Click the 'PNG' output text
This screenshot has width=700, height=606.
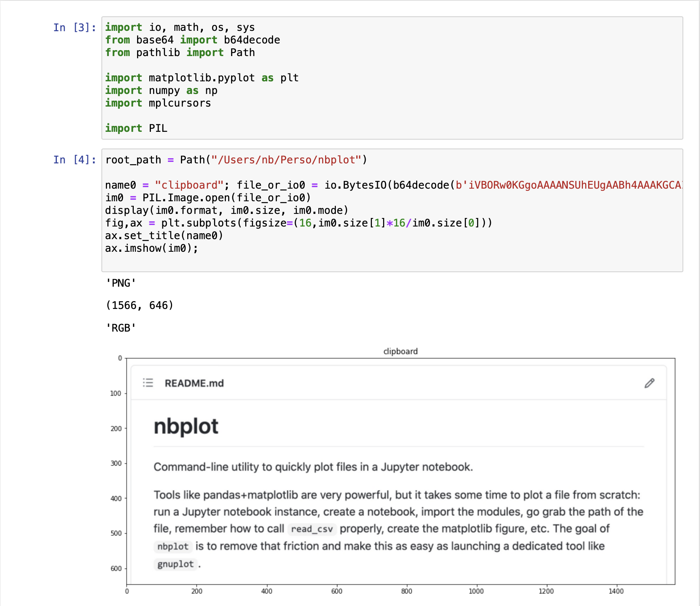click(121, 283)
